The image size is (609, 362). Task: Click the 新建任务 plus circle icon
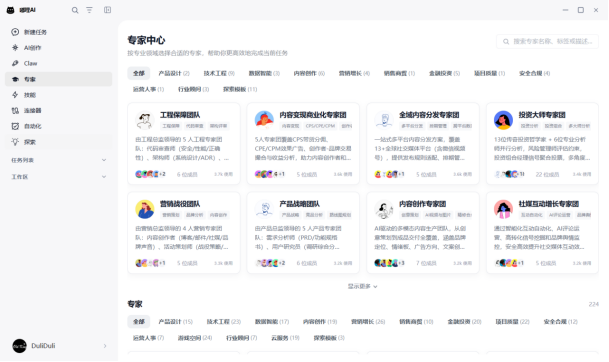[x=15, y=32]
